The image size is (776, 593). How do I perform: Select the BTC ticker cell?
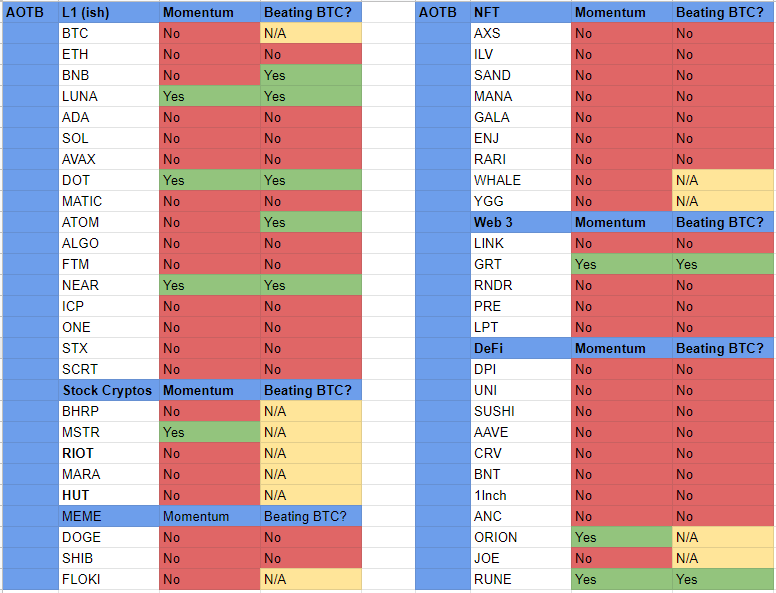108,33
